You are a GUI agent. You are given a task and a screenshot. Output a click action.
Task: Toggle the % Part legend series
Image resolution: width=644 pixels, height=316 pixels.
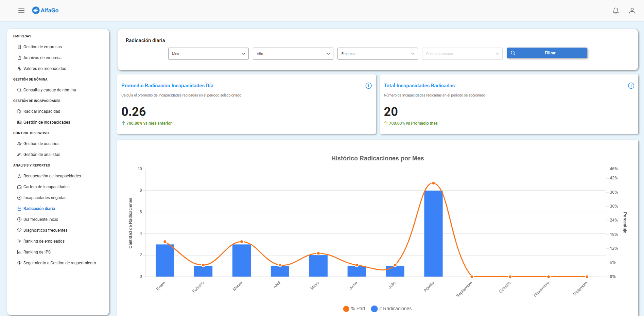click(x=354, y=309)
